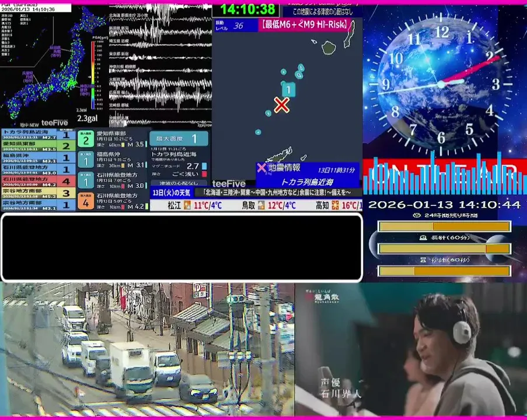Select the yellow 宗谷地方南部 M5.2 list row
This screenshot has width=527, height=420.
point(37,193)
